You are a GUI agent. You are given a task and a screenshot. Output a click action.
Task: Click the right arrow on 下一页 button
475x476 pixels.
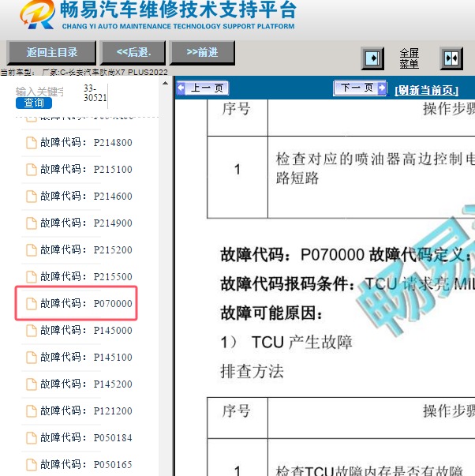(382, 88)
